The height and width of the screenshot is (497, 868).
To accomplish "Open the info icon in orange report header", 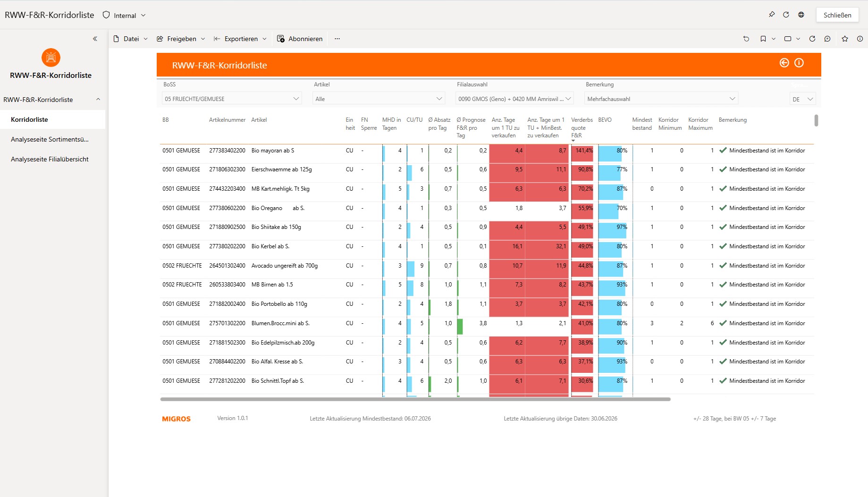I will pyautogui.click(x=799, y=63).
